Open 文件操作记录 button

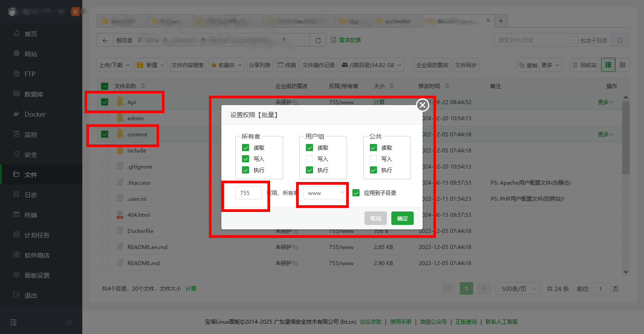tap(319, 65)
